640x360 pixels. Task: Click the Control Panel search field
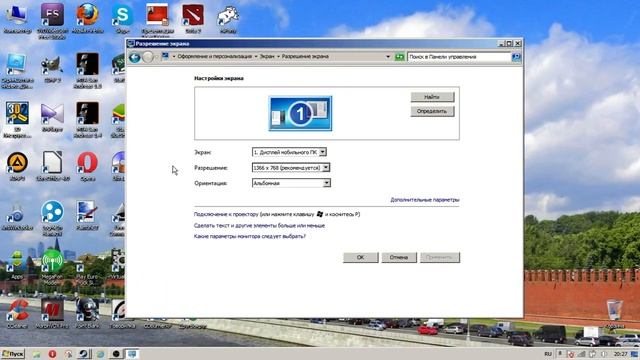[x=459, y=57]
